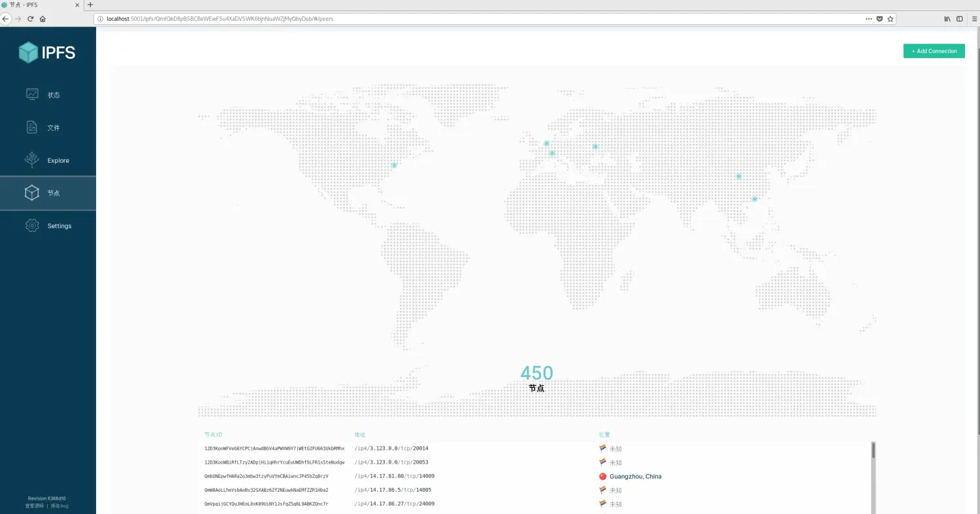Click the status chart icon in sidebar
Image resolution: width=980 pixels, height=514 pixels.
coord(32,95)
